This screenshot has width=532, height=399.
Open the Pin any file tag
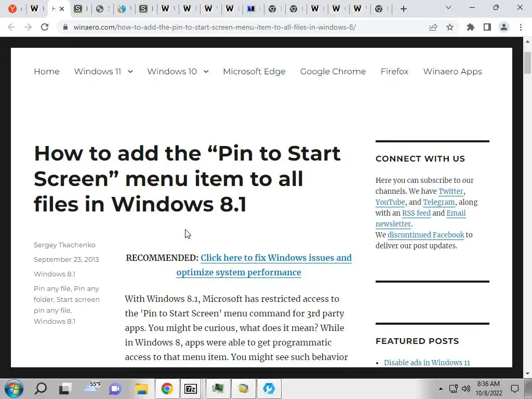(x=52, y=289)
